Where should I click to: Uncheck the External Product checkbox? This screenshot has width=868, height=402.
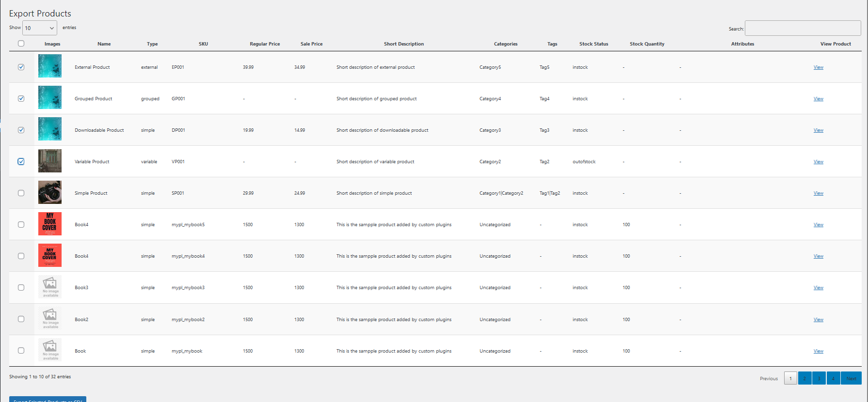(21, 67)
